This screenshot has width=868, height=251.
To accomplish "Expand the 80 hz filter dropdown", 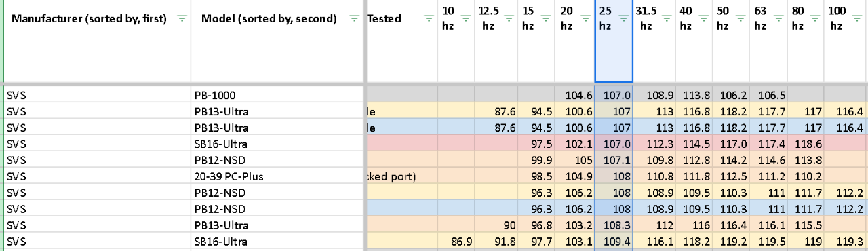I will point(815,19).
